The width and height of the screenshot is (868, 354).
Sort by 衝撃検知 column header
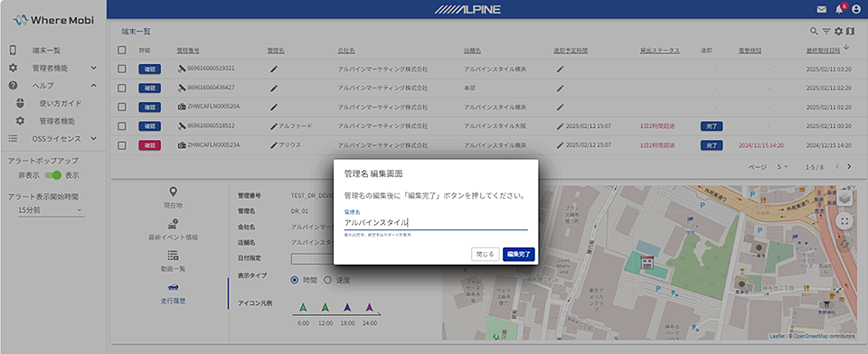click(750, 51)
